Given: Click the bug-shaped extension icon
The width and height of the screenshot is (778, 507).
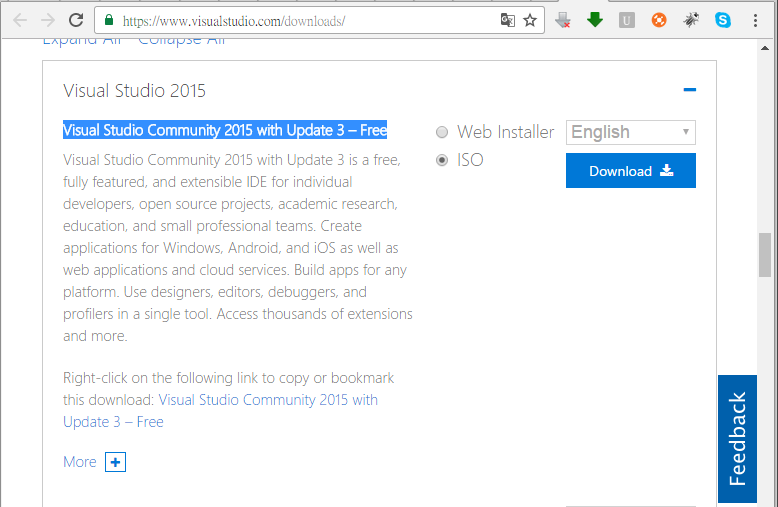Looking at the screenshot, I should (691, 20).
